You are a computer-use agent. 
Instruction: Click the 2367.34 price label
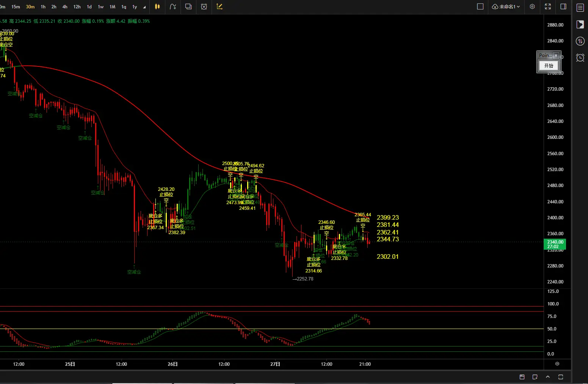tap(155, 228)
